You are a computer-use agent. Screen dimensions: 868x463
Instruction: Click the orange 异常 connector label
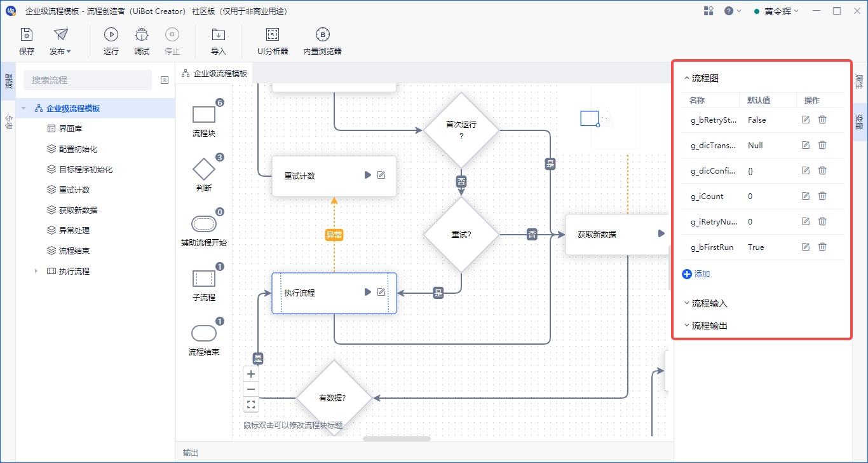(334, 235)
